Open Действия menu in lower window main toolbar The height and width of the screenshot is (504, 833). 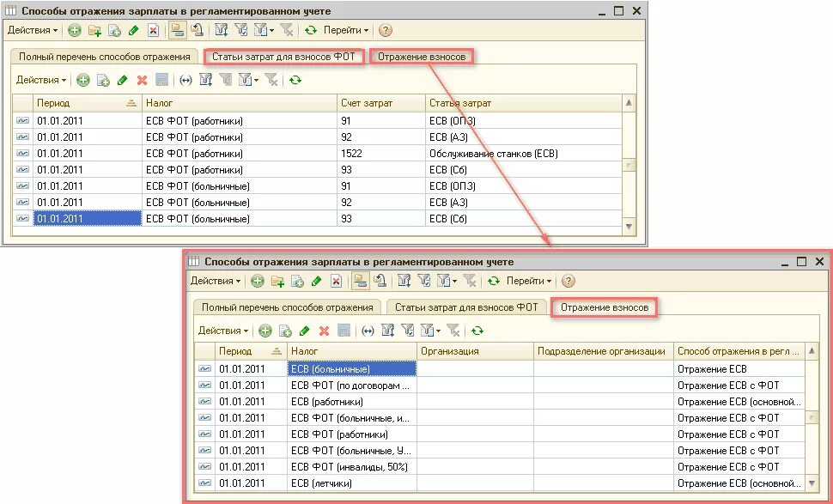(x=216, y=281)
